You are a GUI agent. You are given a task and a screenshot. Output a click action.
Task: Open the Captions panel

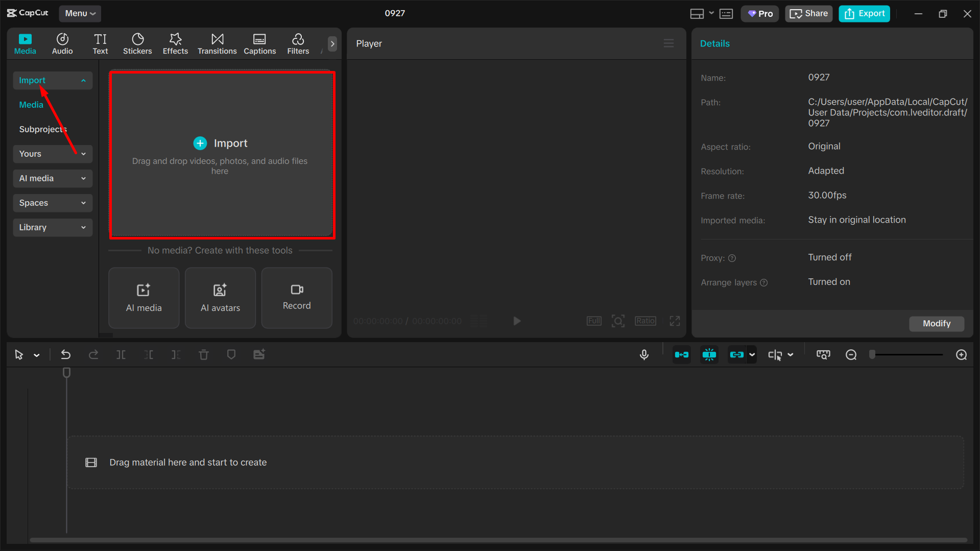point(259,43)
